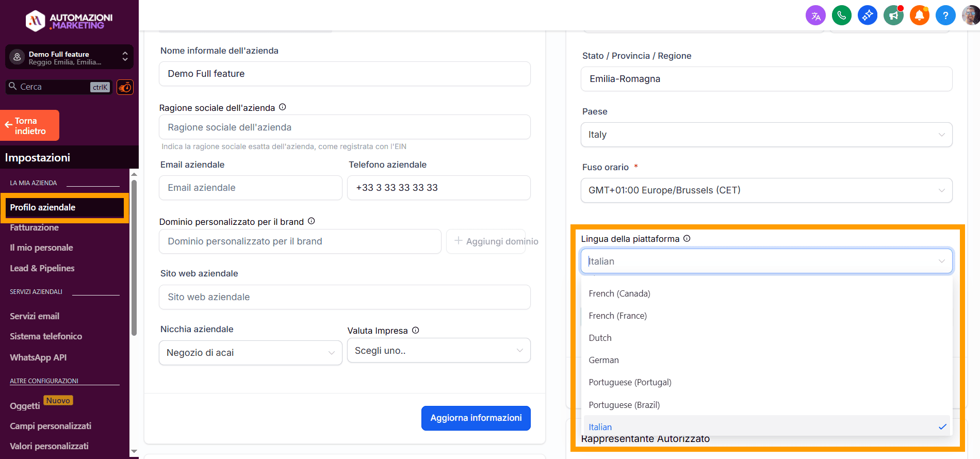The image size is (980, 459).
Task: Click the Email aziendale input field
Action: coord(250,188)
